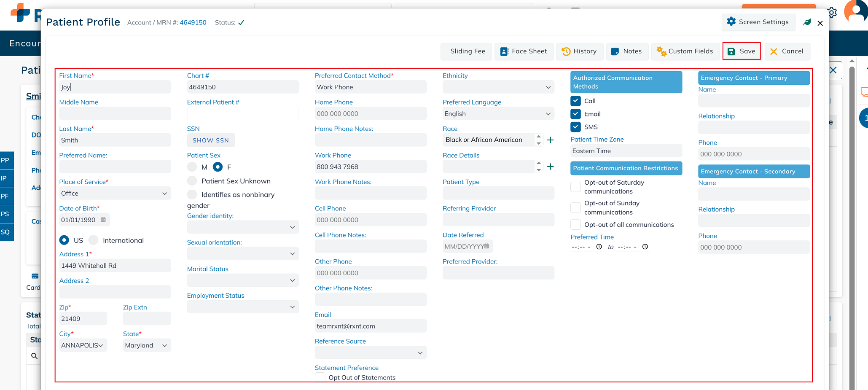Image resolution: width=868 pixels, height=390 pixels.
Task: Click the Custom Fields gears icon
Action: click(x=661, y=51)
